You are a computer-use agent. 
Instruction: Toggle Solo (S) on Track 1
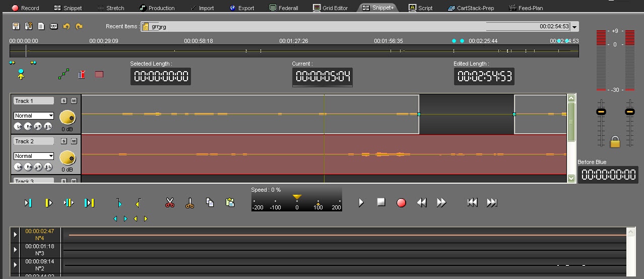pyautogui.click(x=63, y=101)
